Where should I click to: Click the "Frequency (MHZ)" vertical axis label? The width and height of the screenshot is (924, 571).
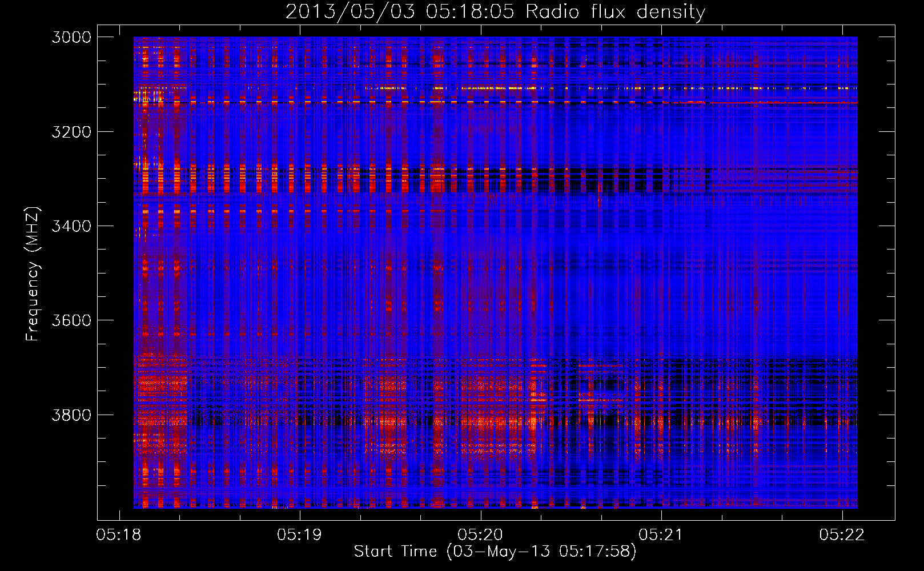coord(33,274)
